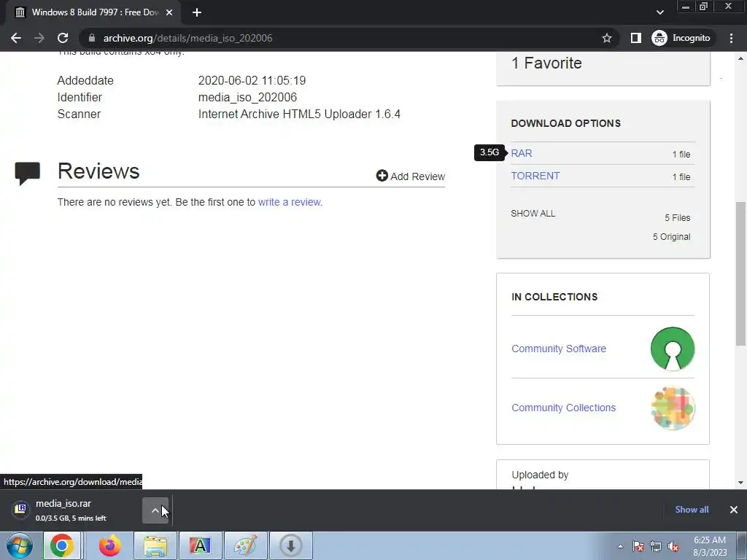
Task: Open a new tab with the plus button
Action: pos(197,13)
